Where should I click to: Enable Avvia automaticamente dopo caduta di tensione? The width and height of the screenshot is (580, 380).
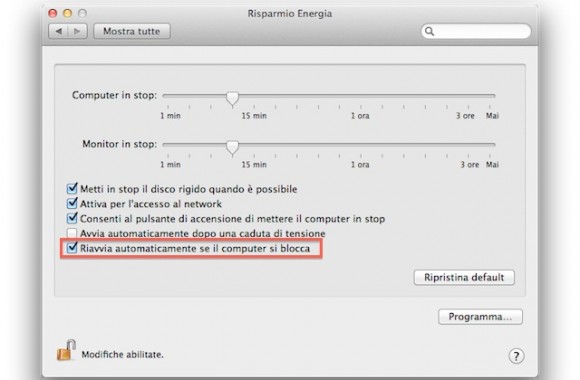click(x=72, y=233)
